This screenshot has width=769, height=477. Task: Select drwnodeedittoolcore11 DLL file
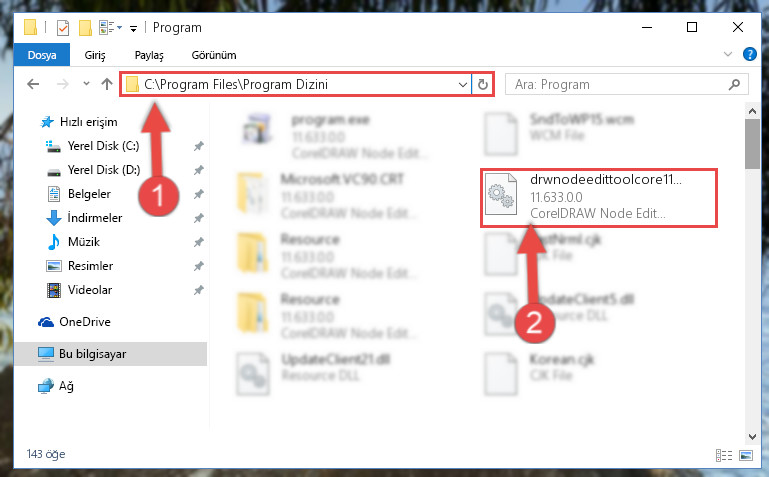(599, 197)
